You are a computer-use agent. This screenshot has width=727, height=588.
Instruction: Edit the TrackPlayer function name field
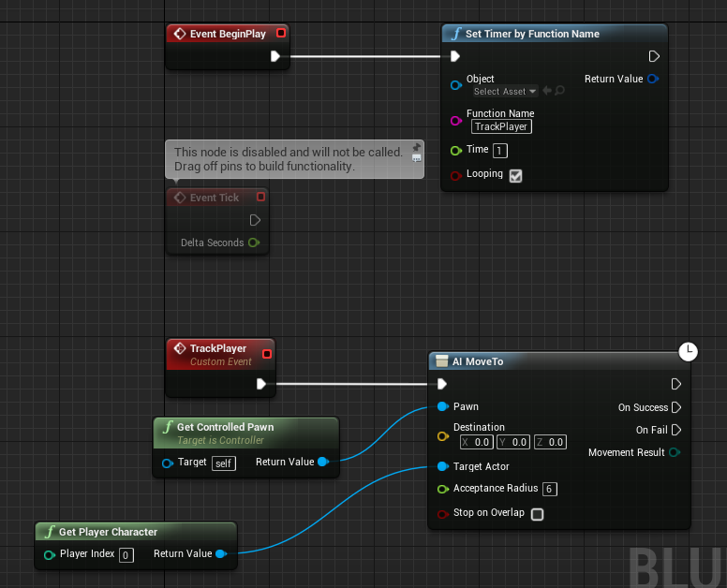(x=501, y=126)
